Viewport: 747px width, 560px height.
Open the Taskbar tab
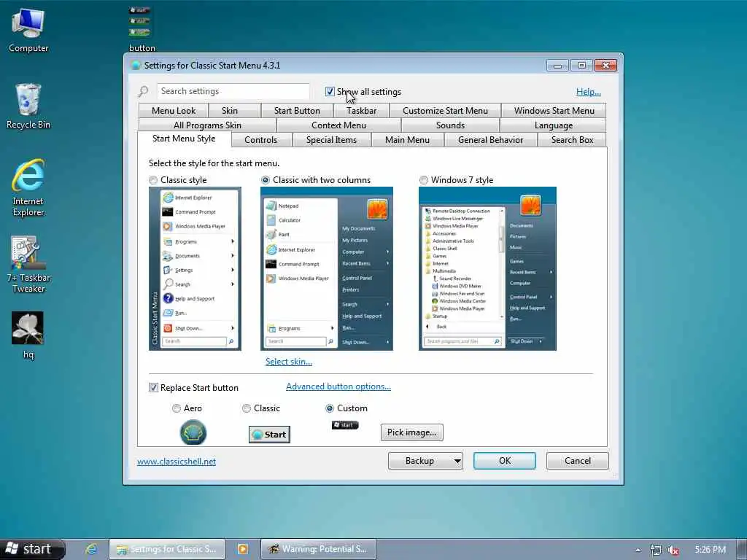coord(361,111)
